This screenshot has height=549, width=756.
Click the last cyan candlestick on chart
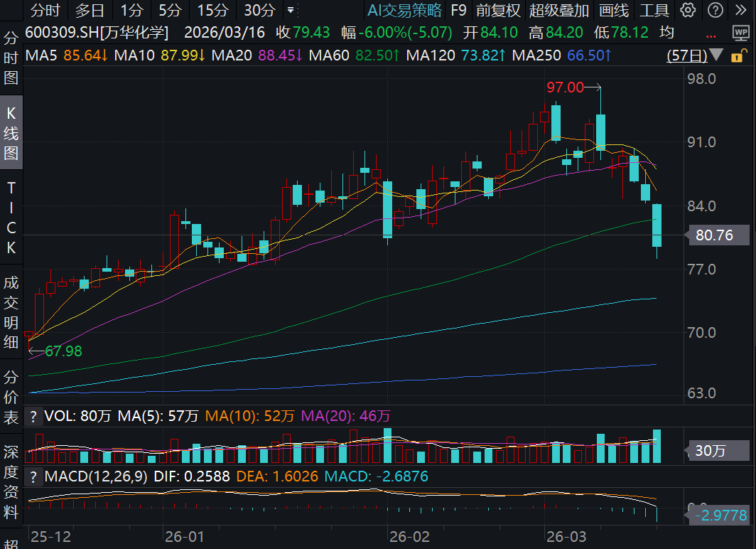pos(657,225)
